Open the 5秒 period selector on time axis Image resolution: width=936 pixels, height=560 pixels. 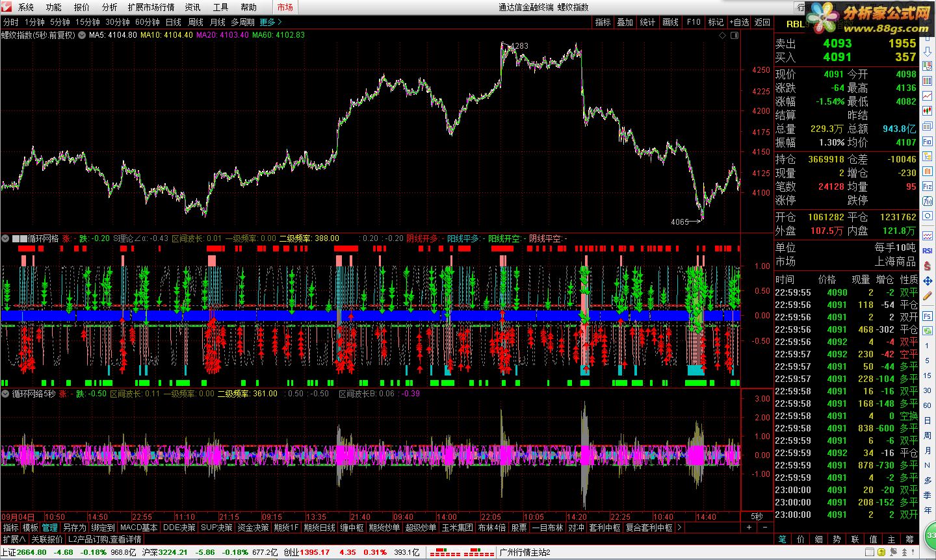[x=757, y=516]
